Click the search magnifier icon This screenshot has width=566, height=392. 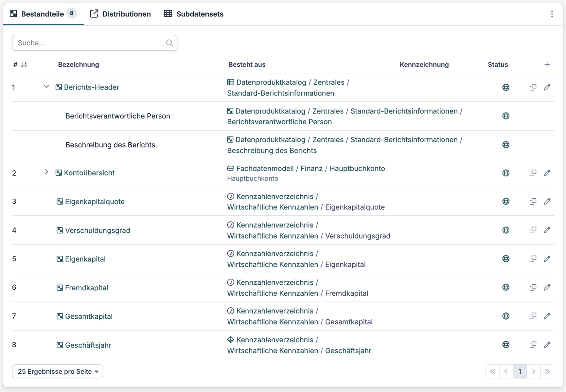pyautogui.click(x=169, y=43)
